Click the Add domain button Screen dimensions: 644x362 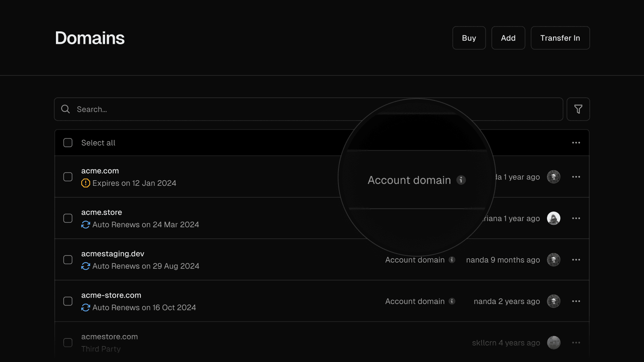pyautogui.click(x=508, y=38)
